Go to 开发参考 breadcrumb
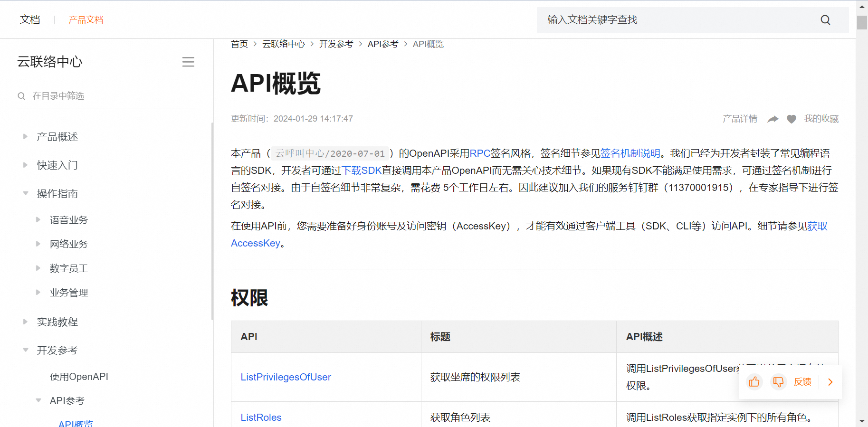 pyautogui.click(x=336, y=44)
